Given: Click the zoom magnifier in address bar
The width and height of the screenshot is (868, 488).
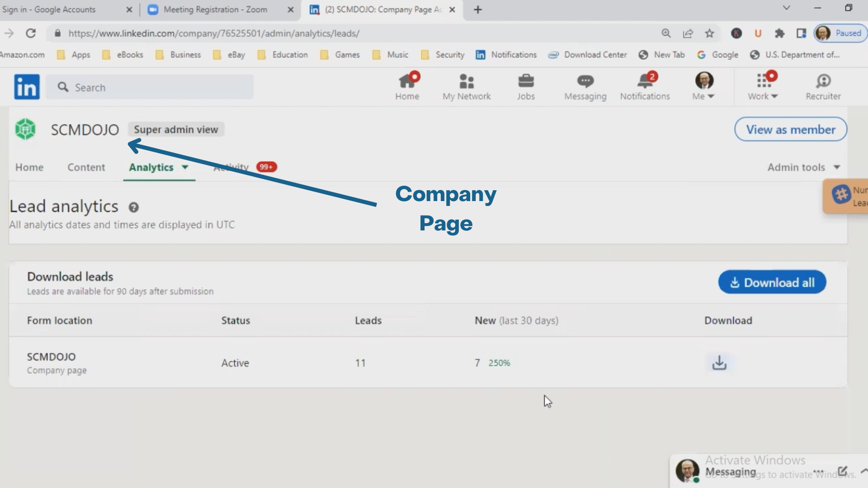Looking at the screenshot, I should pyautogui.click(x=666, y=33).
